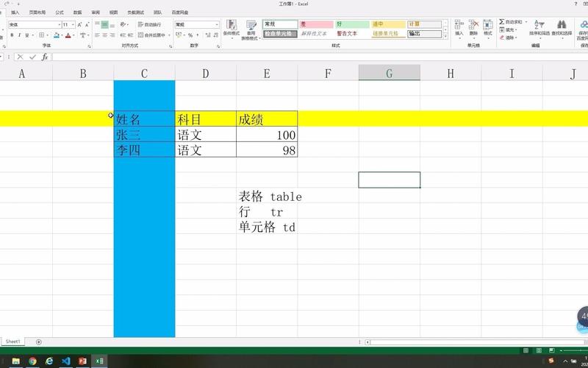588x368 pixels.
Task: Toggle middle vertical alignment
Action: click(105, 24)
